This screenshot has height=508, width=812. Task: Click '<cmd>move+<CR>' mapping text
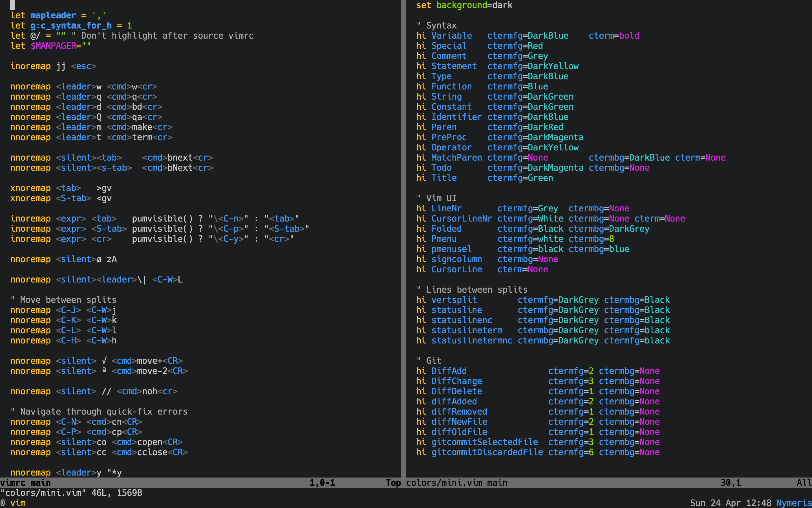point(147,361)
